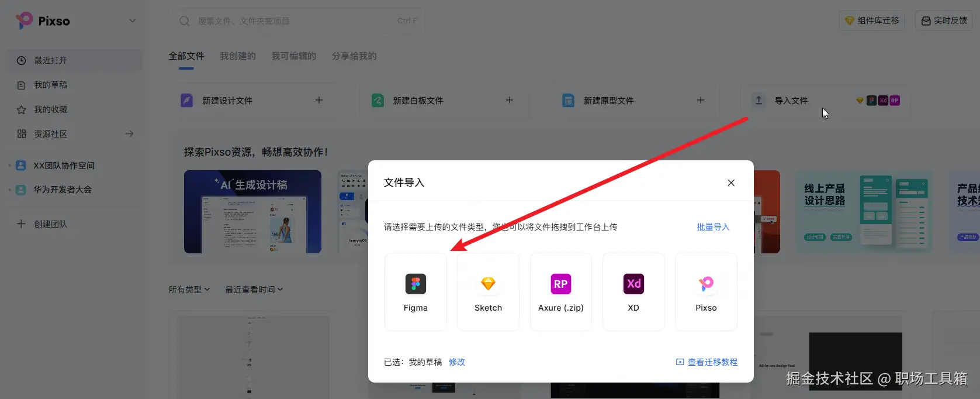Open 最近打开 in the sidebar
The image size is (980, 399).
(74, 60)
